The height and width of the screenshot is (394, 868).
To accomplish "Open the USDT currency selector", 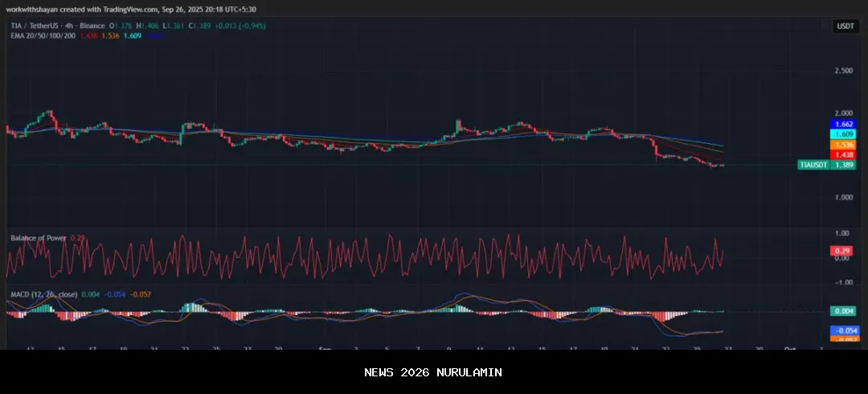I will 845,27.
